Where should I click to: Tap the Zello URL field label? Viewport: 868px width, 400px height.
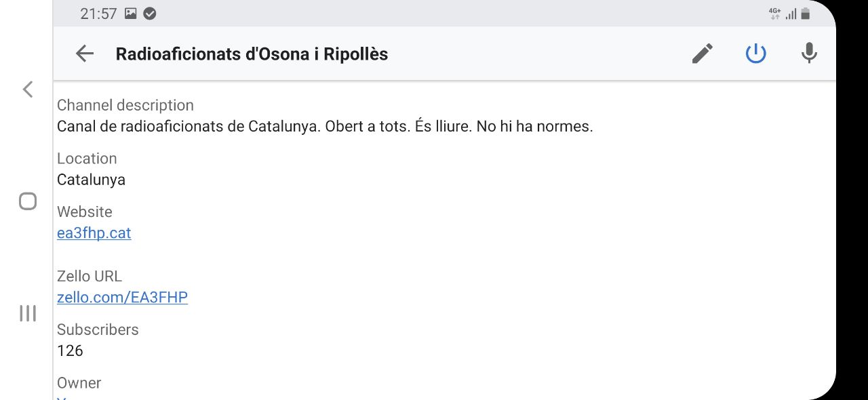(90, 276)
